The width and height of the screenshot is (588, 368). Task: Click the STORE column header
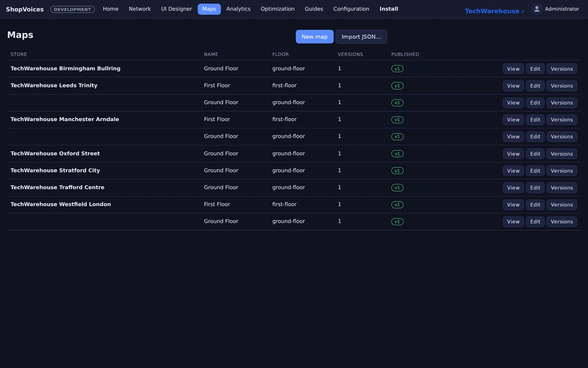pyautogui.click(x=19, y=54)
